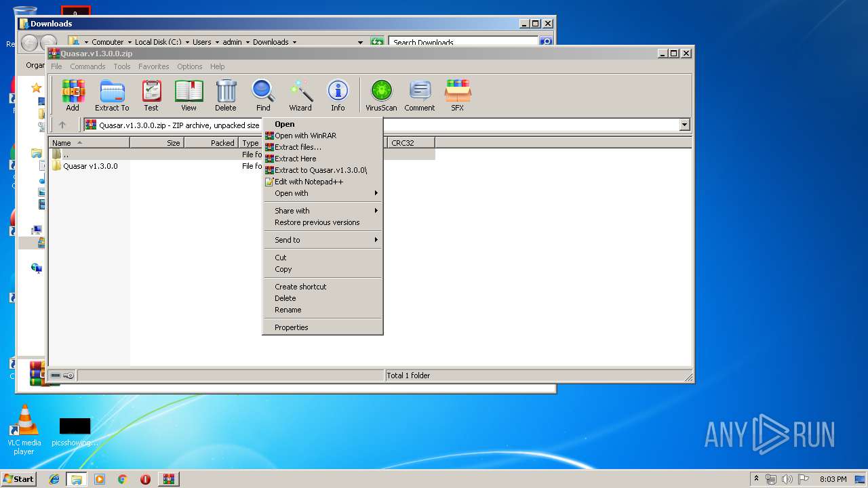
Task: Show hidden tray icons arrow
Action: (x=756, y=479)
